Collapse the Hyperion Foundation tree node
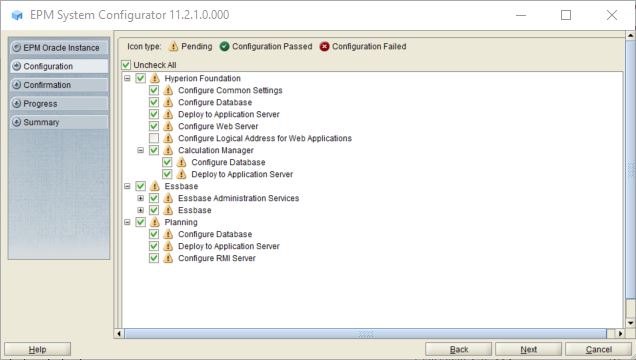This screenshot has width=636, height=360. (x=127, y=78)
